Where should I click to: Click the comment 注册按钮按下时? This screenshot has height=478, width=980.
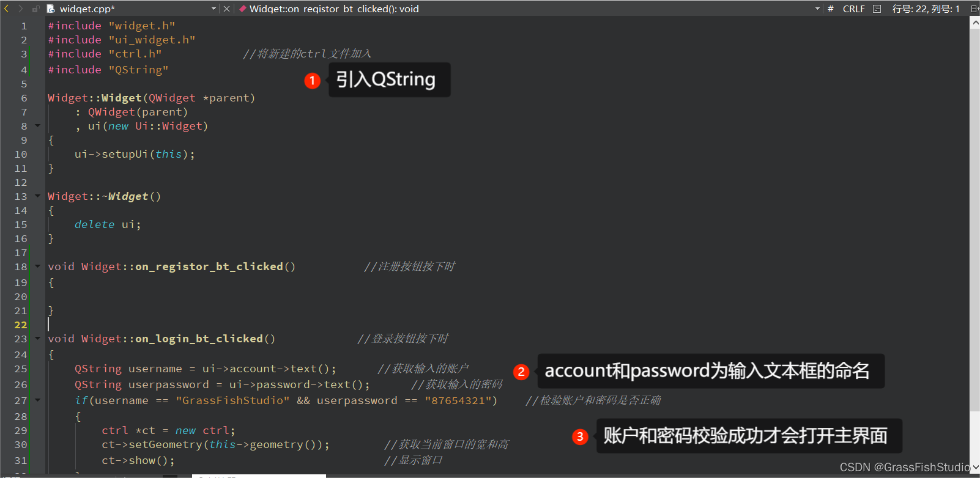click(410, 267)
